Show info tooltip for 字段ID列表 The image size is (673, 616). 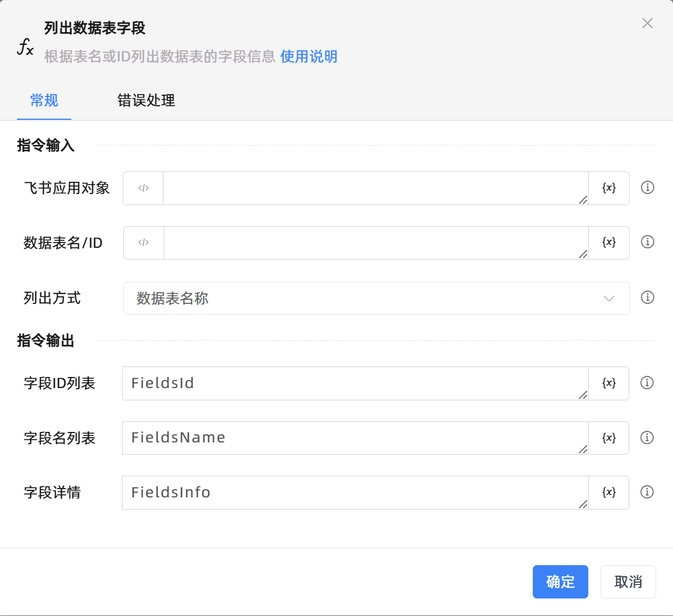pyautogui.click(x=647, y=382)
